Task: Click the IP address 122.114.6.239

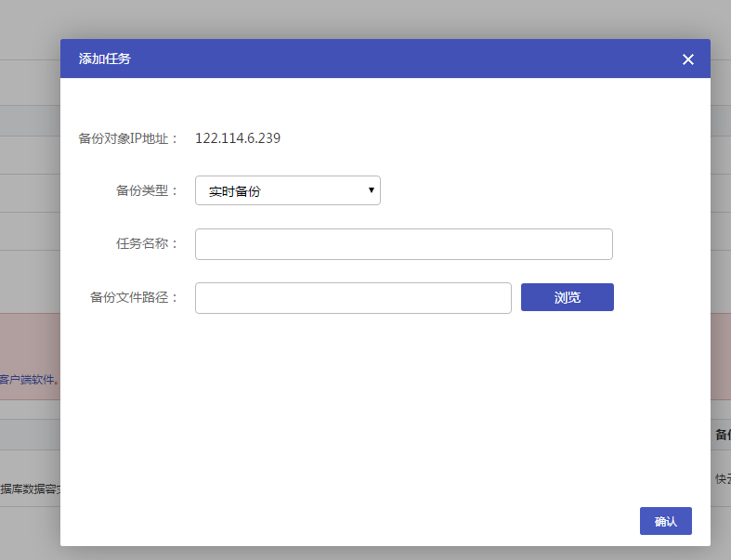Action: pyautogui.click(x=238, y=138)
